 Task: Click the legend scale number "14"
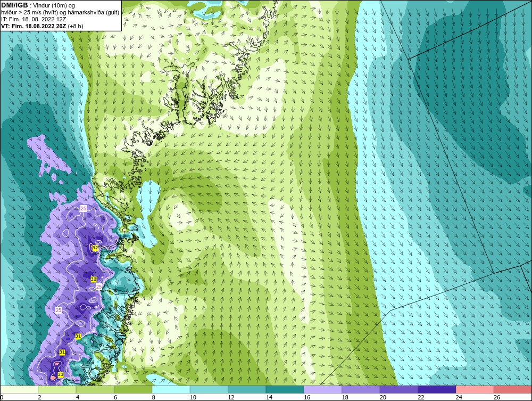269,398
